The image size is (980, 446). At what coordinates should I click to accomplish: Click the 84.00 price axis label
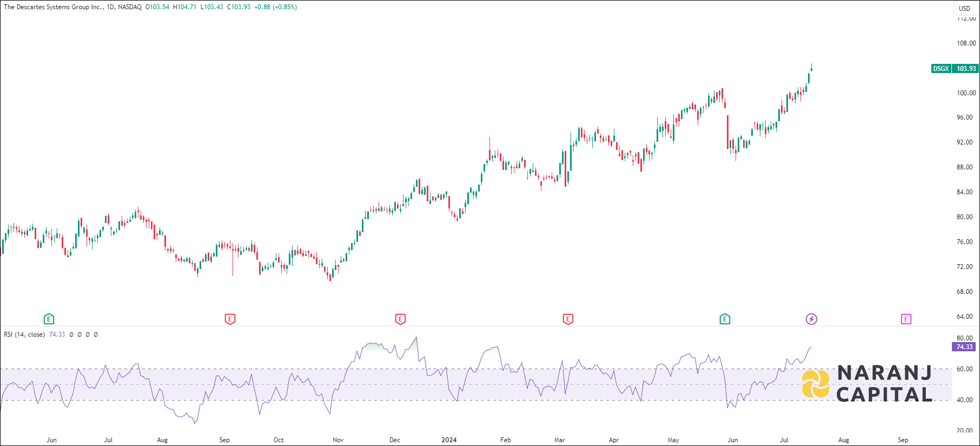point(964,192)
